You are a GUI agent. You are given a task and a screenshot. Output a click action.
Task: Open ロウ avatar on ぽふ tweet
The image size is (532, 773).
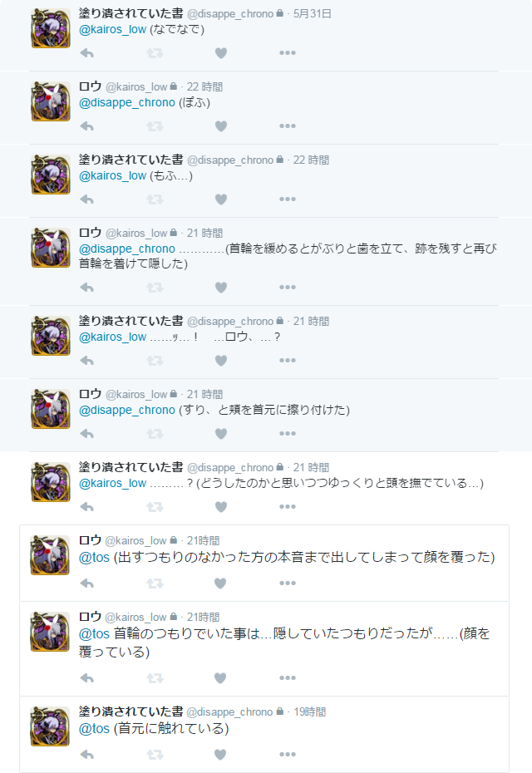point(51,101)
